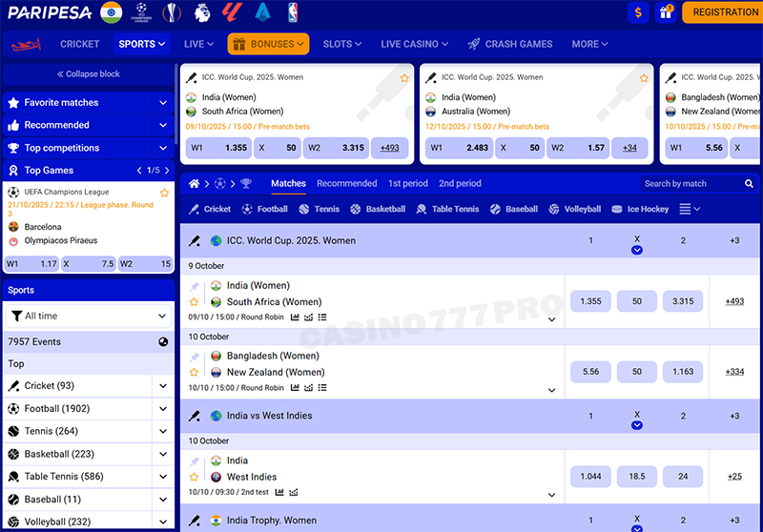Expand the Tennis (264) sport row

click(163, 431)
